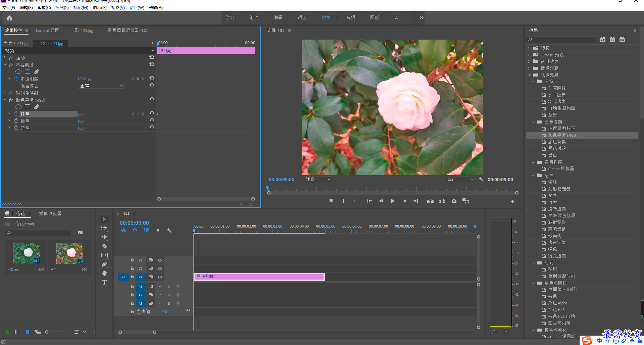Toggle V1 track output eye
The width and height of the screenshot is (644, 345).
[160, 277]
